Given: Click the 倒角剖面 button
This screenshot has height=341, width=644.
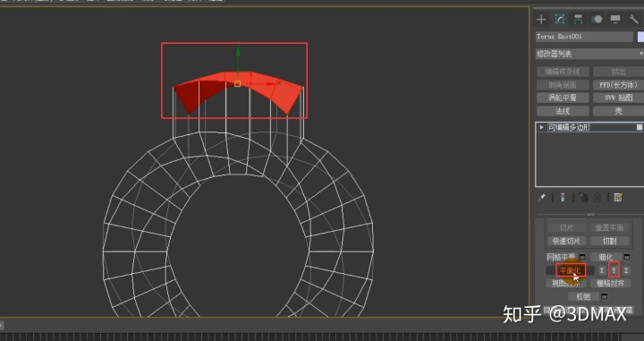Looking at the screenshot, I should coord(563,85).
